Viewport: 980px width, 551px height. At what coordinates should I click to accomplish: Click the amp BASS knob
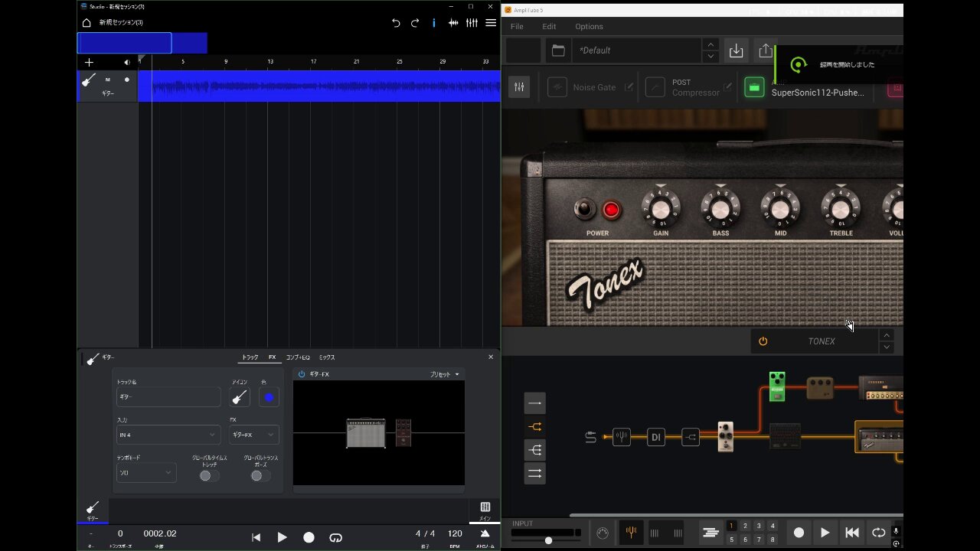[x=720, y=208]
